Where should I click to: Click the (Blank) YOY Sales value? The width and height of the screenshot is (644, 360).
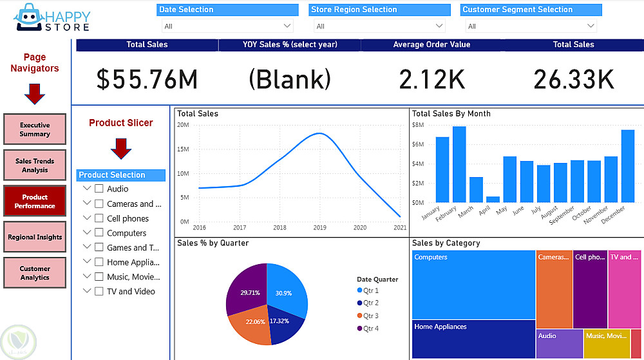point(290,79)
